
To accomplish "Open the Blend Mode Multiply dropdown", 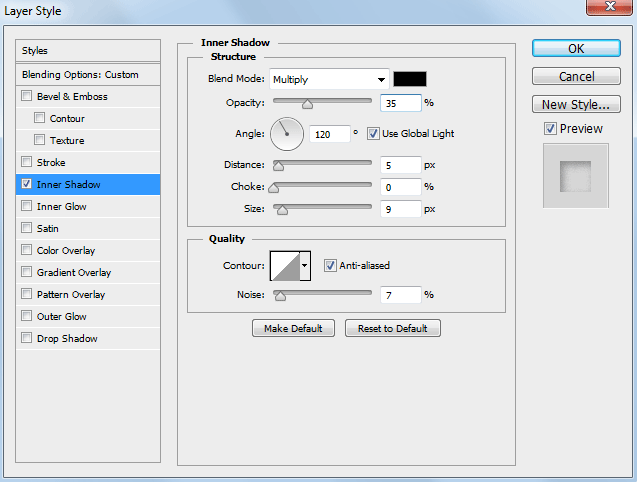I will point(329,79).
